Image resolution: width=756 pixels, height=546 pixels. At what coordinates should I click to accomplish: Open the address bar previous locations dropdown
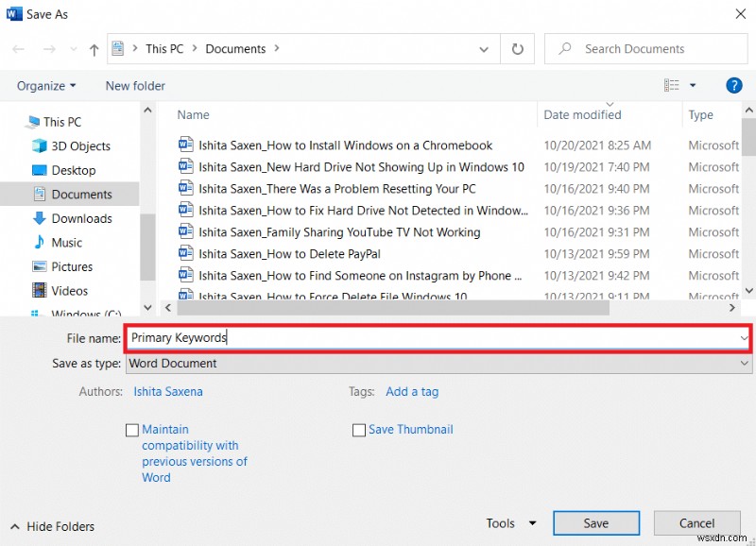[484, 49]
